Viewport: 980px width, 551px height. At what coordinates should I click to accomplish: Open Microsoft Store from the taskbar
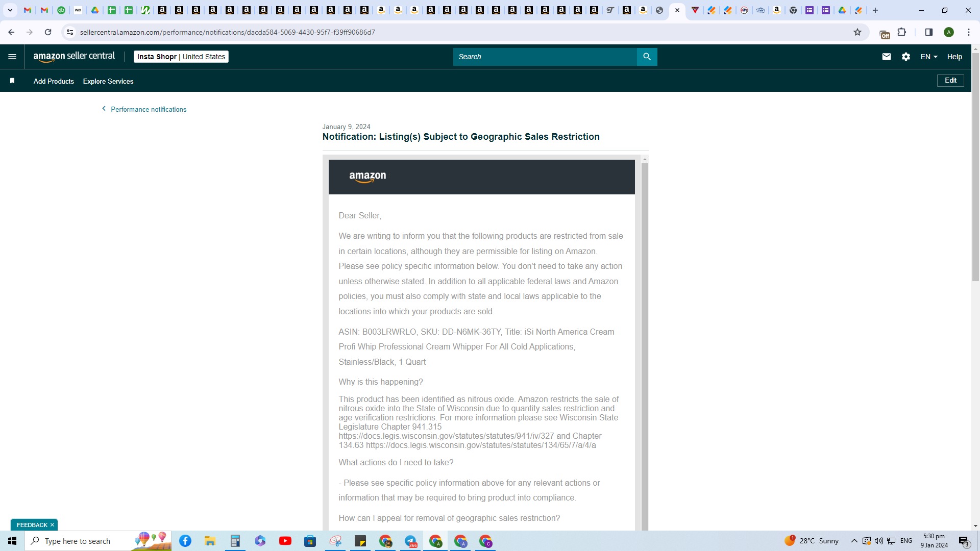[x=310, y=541]
